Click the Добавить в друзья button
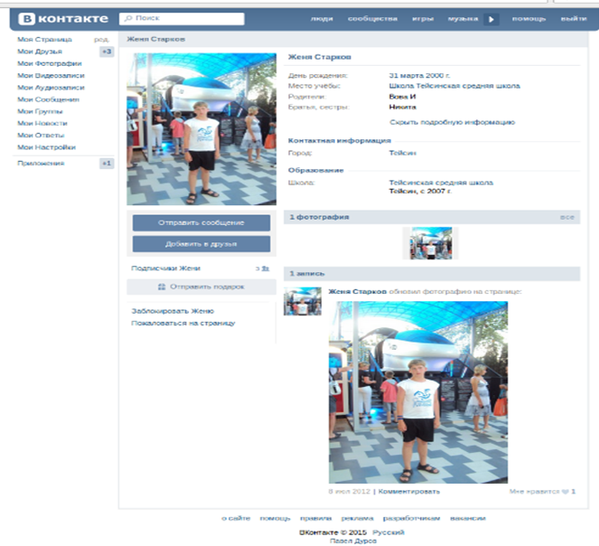 click(201, 244)
